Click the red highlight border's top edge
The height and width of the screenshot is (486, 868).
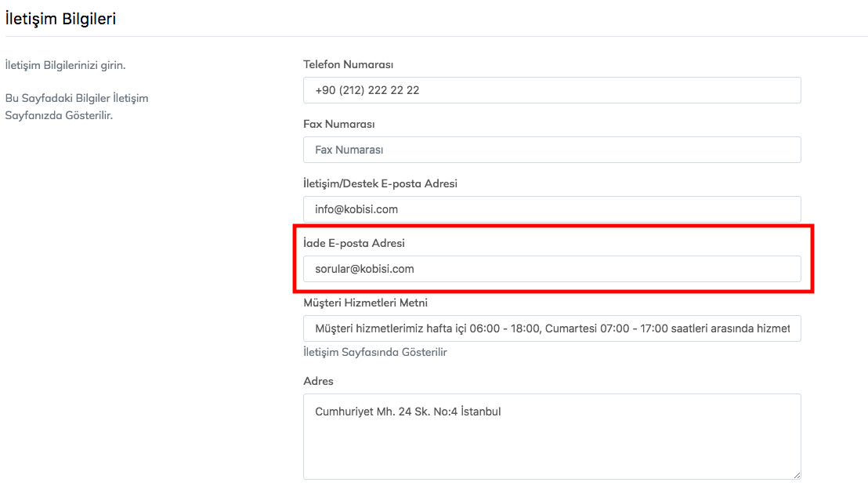pyautogui.click(x=553, y=227)
